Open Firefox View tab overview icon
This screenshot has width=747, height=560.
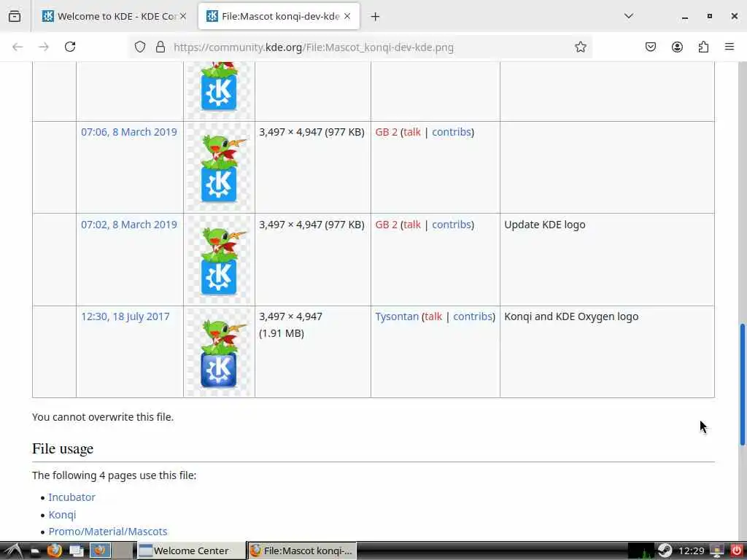point(15,16)
